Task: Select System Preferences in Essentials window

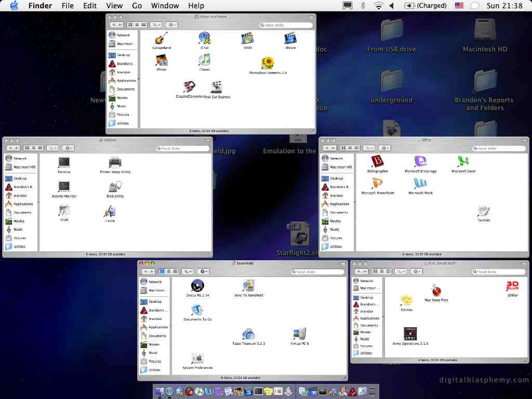Action: (x=197, y=358)
